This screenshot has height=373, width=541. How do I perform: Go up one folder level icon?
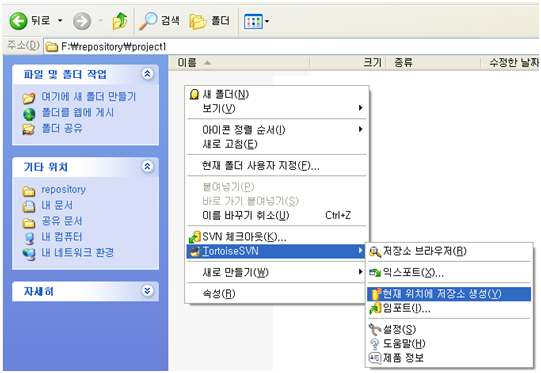120,21
